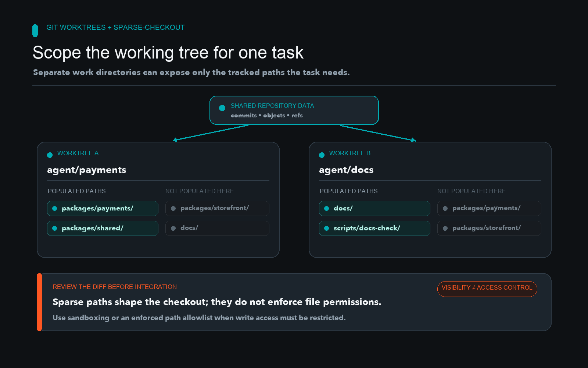588x368 pixels.
Task: Click the subtitle about separate work directories
Action: (191, 72)
